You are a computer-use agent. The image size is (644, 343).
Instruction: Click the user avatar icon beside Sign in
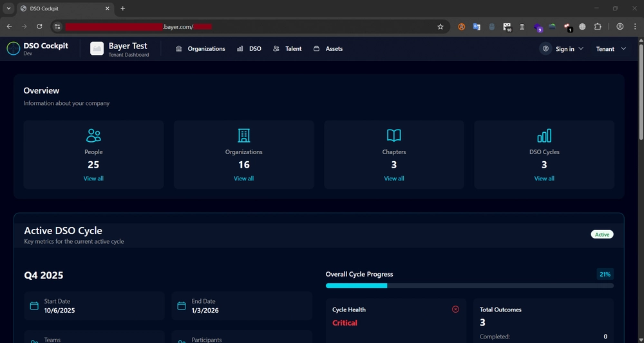pos(545,48)
